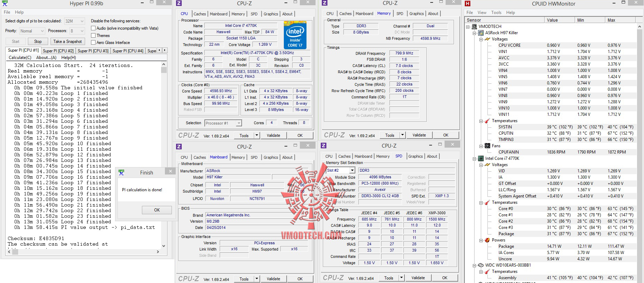644x283 pixels.
Task: Click OK in the Memory tab window
Action: coord(446,135)
